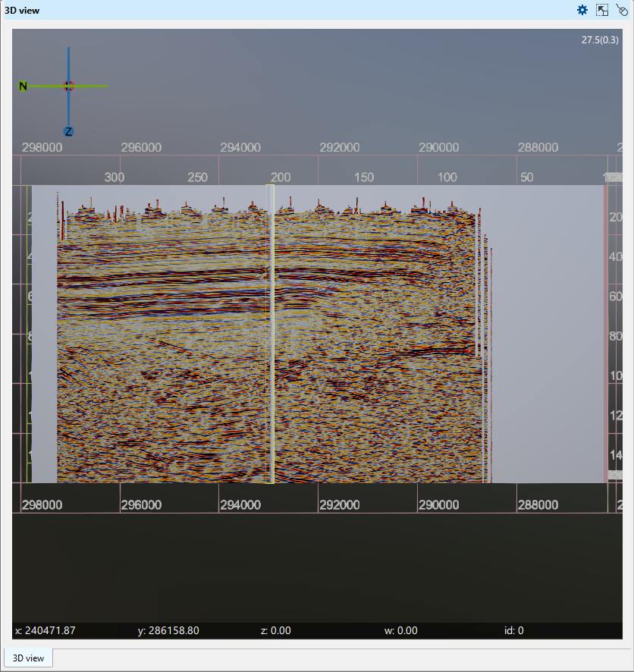634x672 pixels.
Task: Open the scene settings gear icon
Action: tap(582, 10)
